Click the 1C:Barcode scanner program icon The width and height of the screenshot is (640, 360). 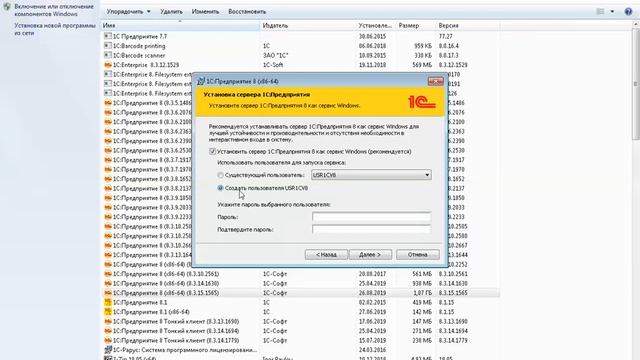(108, 55)
